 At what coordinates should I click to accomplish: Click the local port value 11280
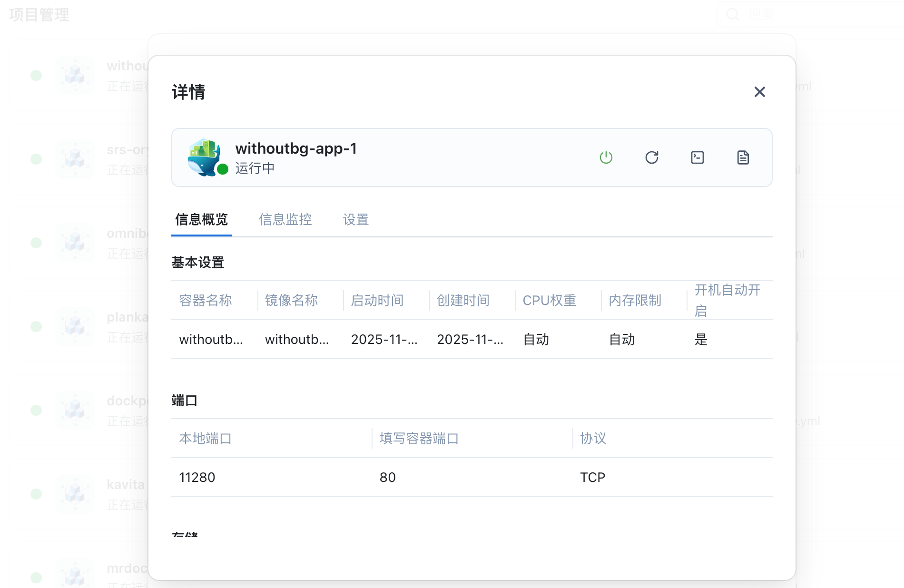[x=197, y=477]
